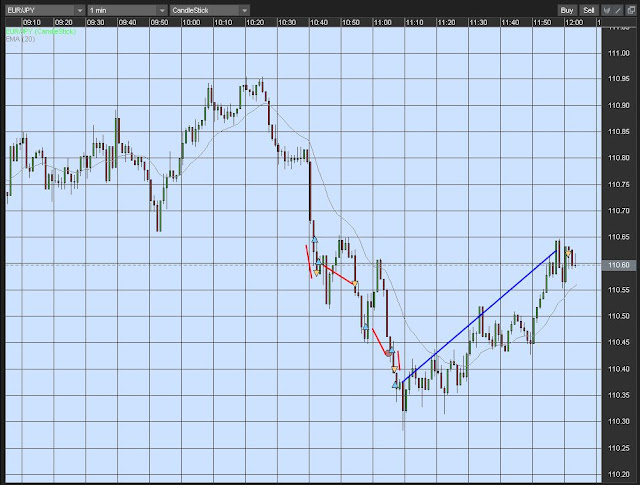The image size is (640, 485).
Task: Click the 10:40 time axis label
Action: 319,22
